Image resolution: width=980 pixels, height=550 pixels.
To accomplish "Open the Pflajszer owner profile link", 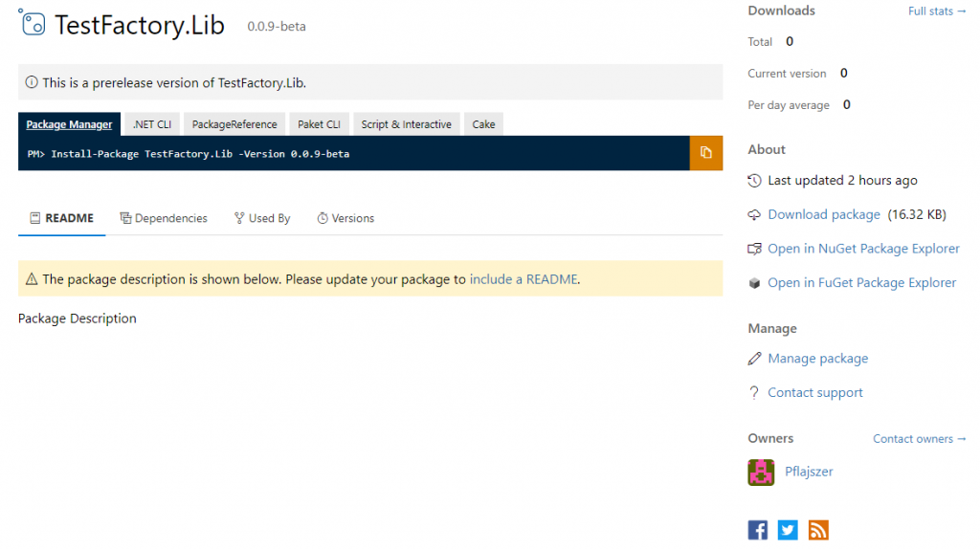I will click(x=809, y=472).
